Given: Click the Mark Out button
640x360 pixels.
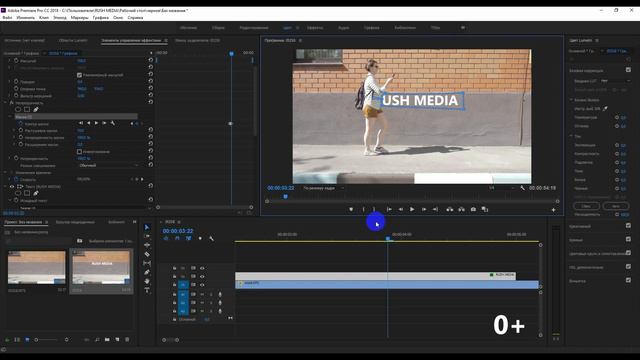Looking at the screenshot, I should click(x=374, y=209).
